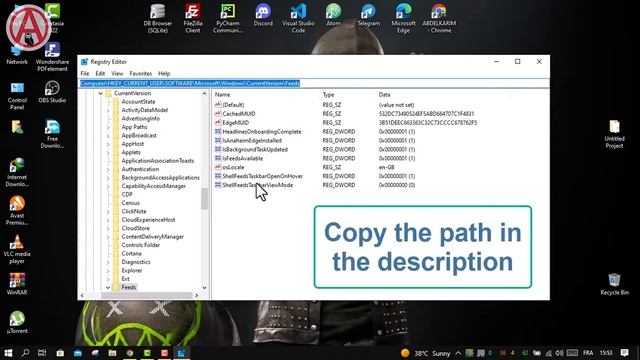
Task: Open the FileZilla Client desktop icon
Action: [x=193, y=18]
